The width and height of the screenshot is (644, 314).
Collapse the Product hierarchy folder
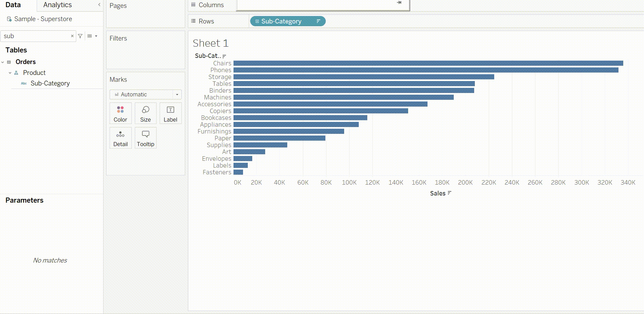(x=10, y=73)
